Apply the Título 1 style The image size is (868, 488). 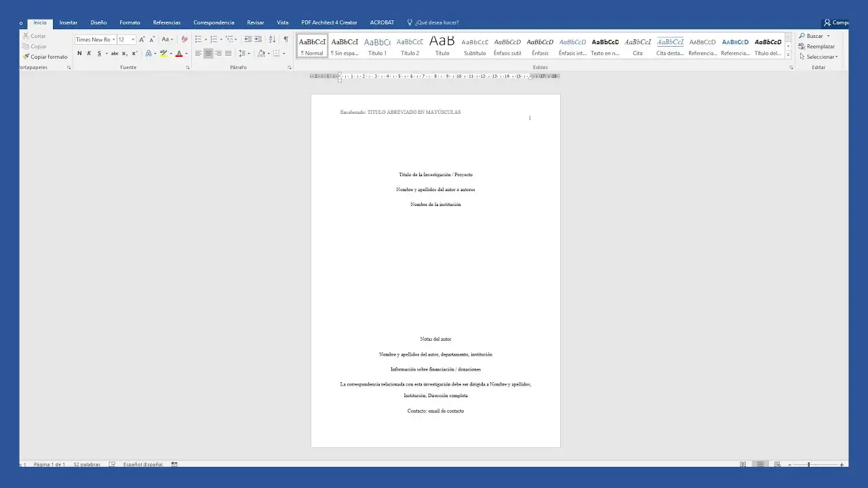pyautogui.click(x=377, y=46)
